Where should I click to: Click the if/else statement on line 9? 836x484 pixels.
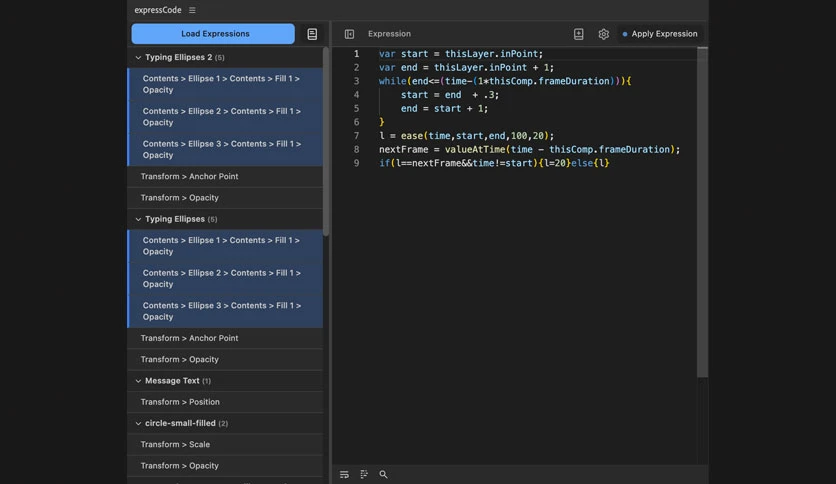494,163
